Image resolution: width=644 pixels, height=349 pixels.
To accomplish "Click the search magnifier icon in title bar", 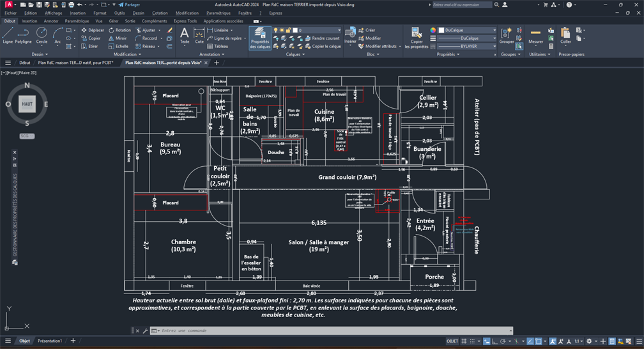I will pos(496,5).
